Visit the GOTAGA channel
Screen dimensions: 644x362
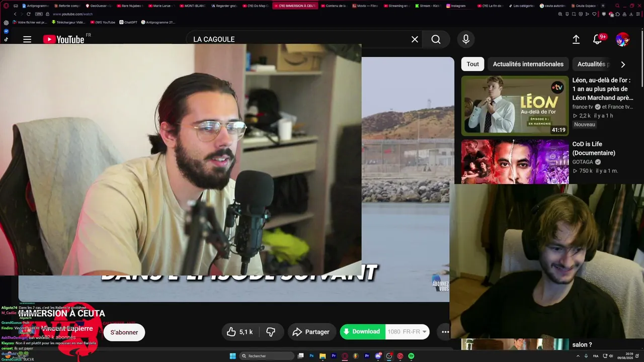click(x=583, y=162)
